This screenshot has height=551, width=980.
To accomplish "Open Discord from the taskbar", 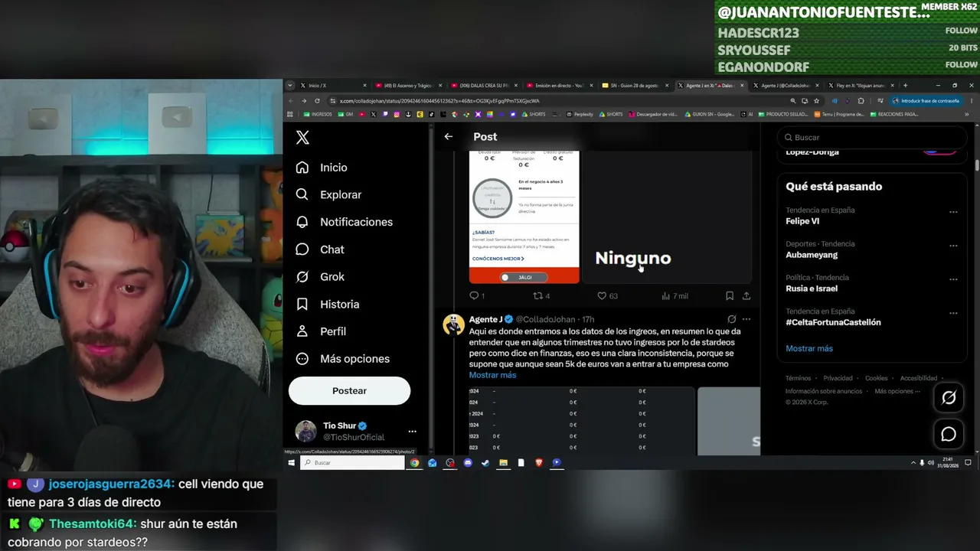I will [468, 463].
